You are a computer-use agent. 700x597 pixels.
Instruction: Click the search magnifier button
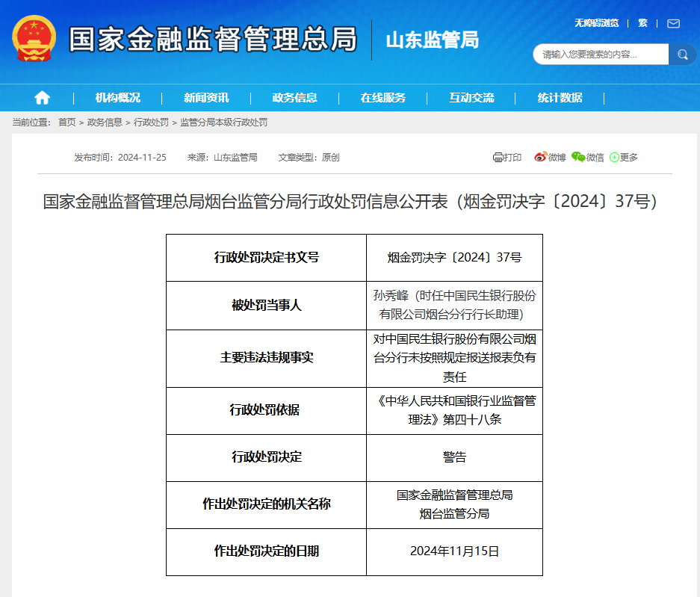[x=682, y=55]
